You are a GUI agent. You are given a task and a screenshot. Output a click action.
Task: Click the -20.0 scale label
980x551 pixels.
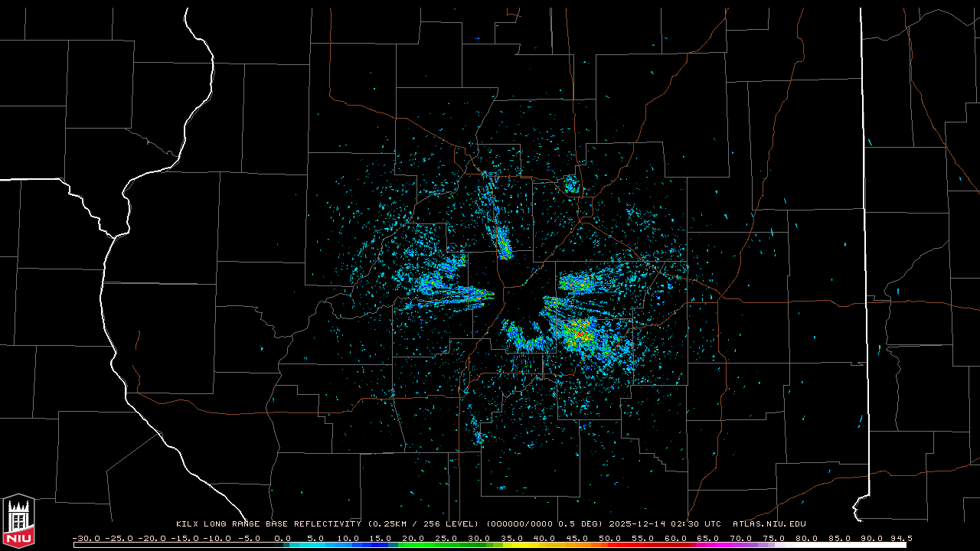coord(152,538)
